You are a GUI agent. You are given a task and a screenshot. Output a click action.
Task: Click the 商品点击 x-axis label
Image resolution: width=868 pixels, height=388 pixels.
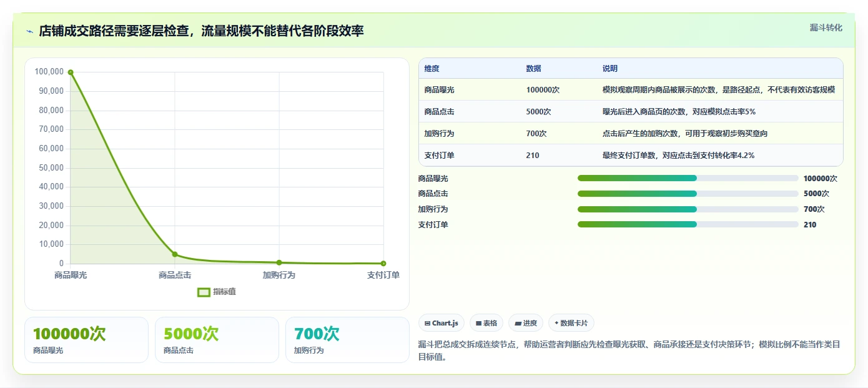pyautogui.click(x=175, y=275)
